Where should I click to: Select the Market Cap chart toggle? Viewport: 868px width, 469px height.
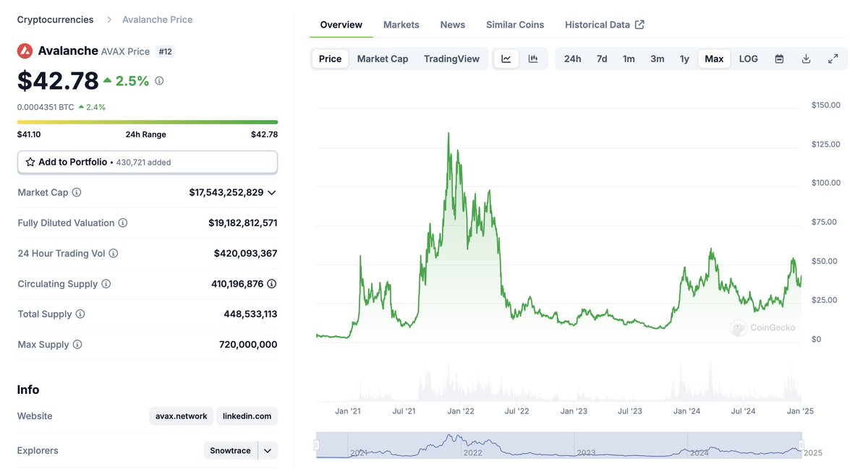click(383, 59)
